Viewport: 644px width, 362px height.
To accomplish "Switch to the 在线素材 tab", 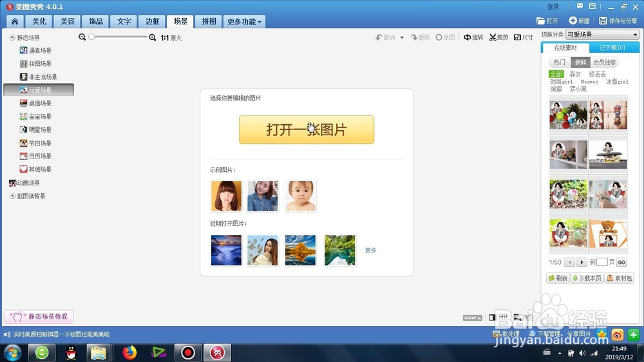I will coord(565,48).
